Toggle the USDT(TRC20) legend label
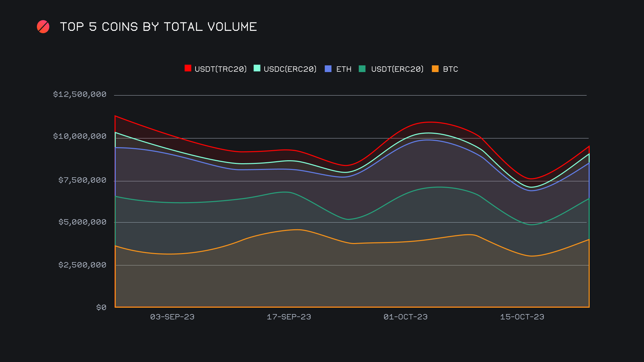The height and width of the screenshot is (362, 644). tap(220, 69)
